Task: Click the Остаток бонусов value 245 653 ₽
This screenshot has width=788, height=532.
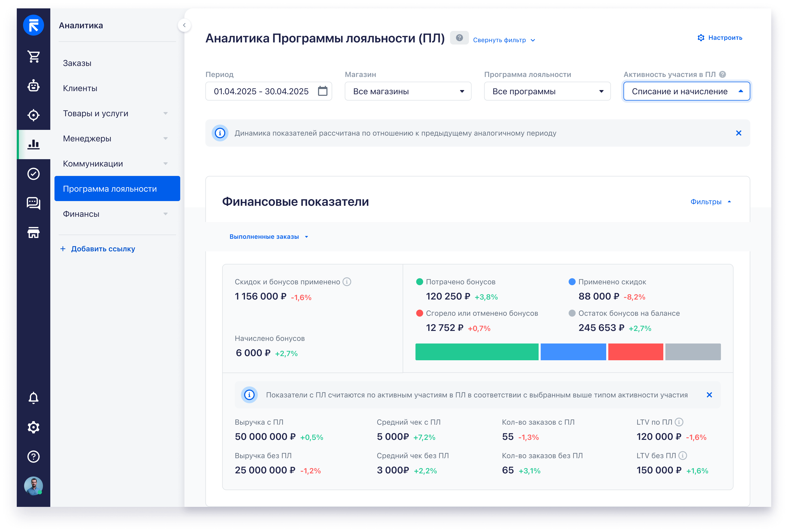Action: coord(601,328)
